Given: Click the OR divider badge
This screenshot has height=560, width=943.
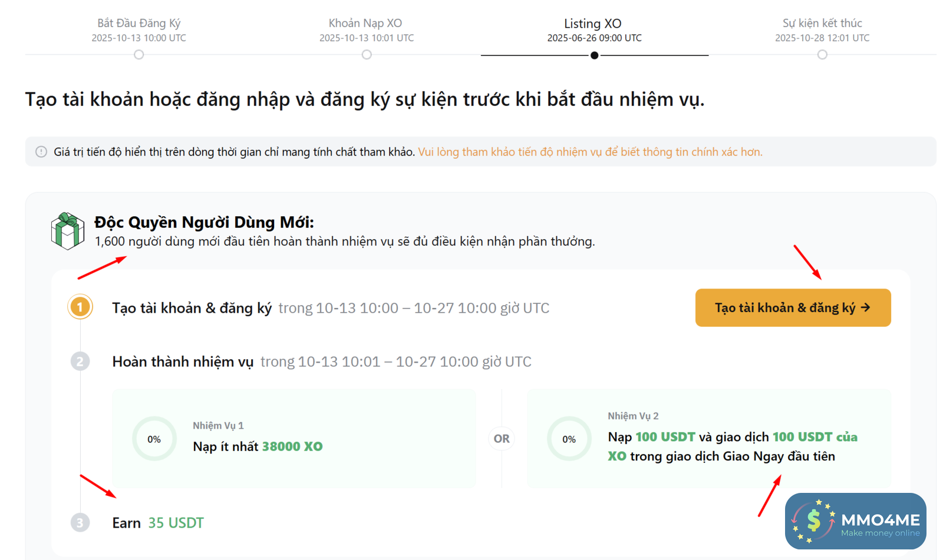Looking at the screenshot, I should click(502, 439).
